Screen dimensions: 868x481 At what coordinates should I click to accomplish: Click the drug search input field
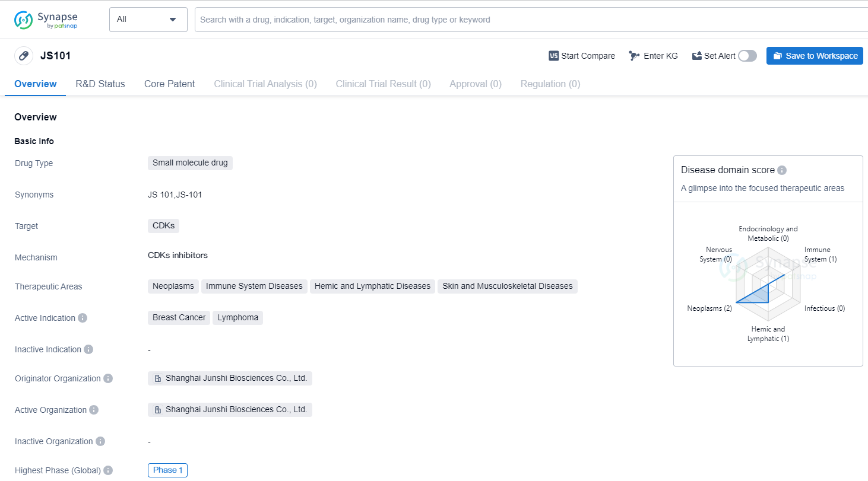[x=528, y=20]
